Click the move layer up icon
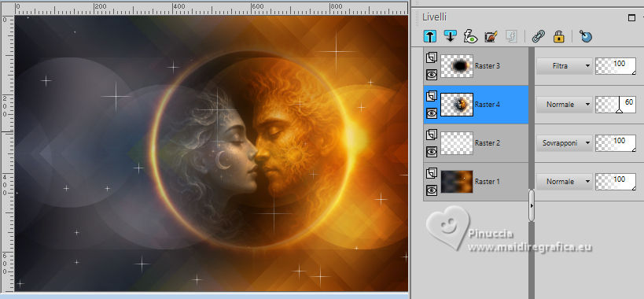Viewport: 644px width, 299px height. [x=430, y=36]
